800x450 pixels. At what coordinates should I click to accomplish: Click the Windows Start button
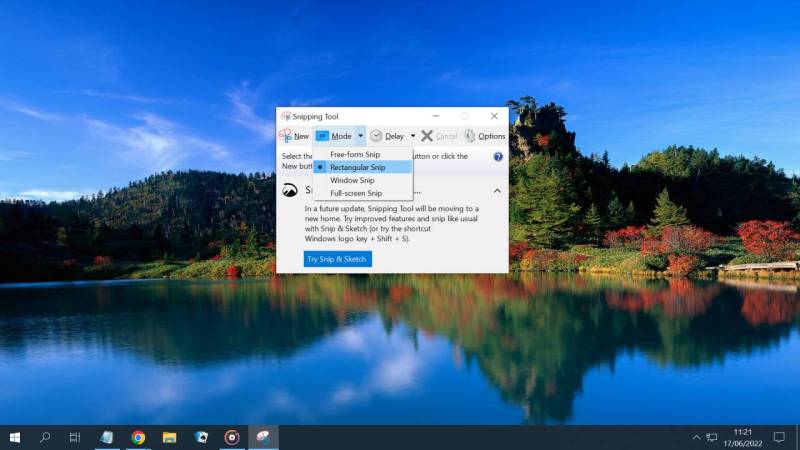[x=15, y=437]
